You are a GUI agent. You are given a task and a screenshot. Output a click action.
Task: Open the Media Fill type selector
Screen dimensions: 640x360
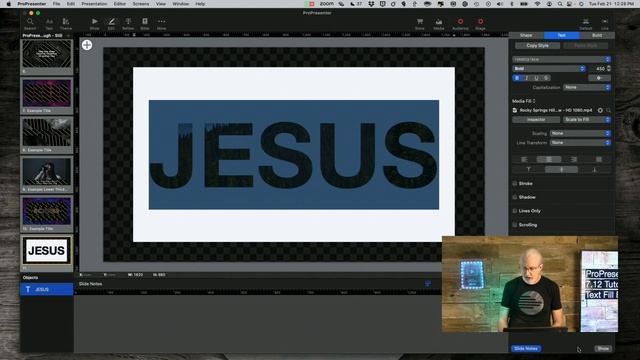524,101
